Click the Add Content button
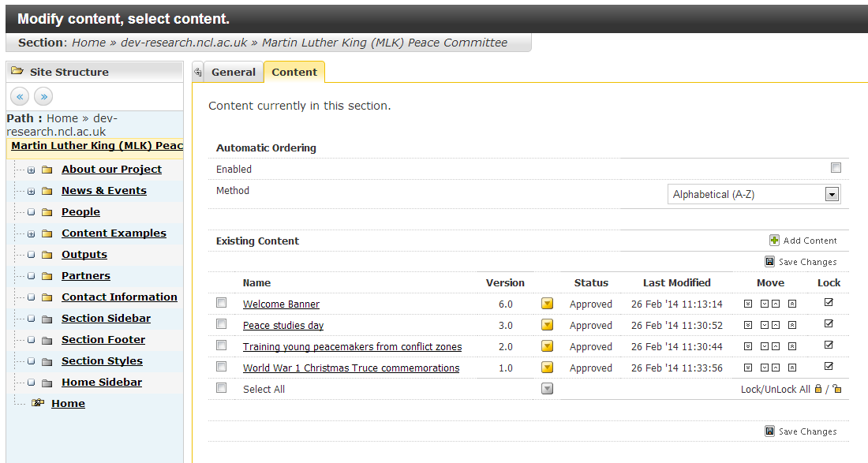Screen dimensions: 868x463 803,241
